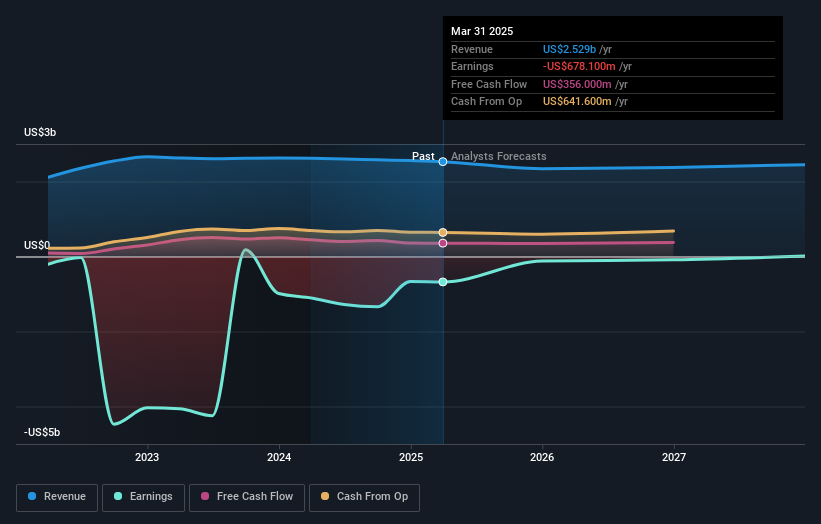This screenshot has height=524, width=821.
Task: Click the Past label on chart
Action: (x=423, y=157)
